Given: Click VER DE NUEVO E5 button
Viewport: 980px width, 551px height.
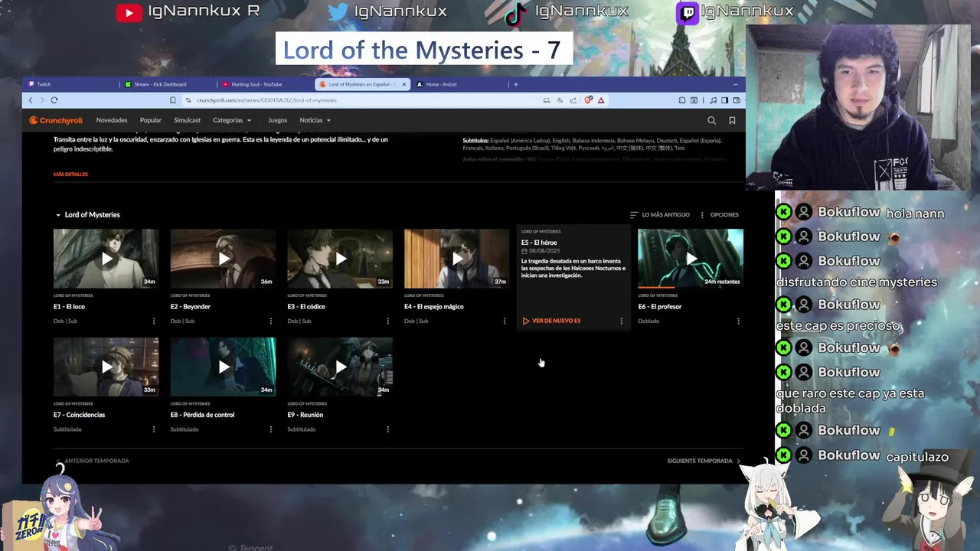Looking at the screenshot, I should (x=551, y=321).
